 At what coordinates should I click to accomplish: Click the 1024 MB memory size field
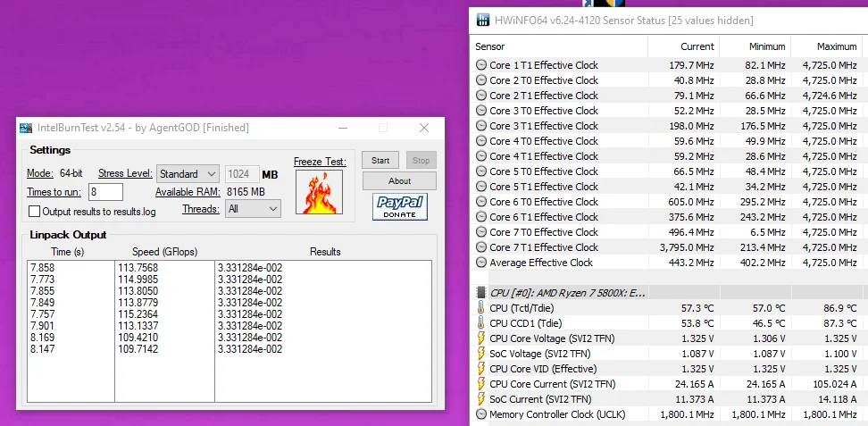click(x=242, y=174)
